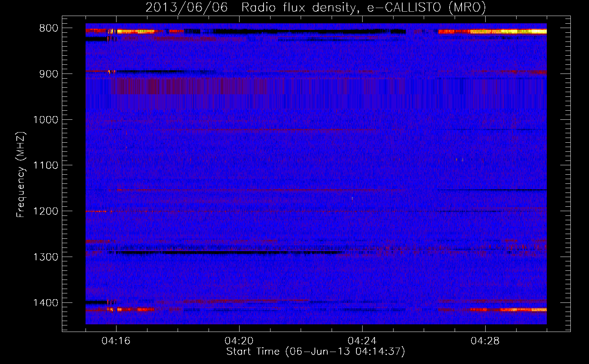The image size is (589, 364).
Task: Click the bright band near 1415 MHz at right
Action: (x=508, y=310)
